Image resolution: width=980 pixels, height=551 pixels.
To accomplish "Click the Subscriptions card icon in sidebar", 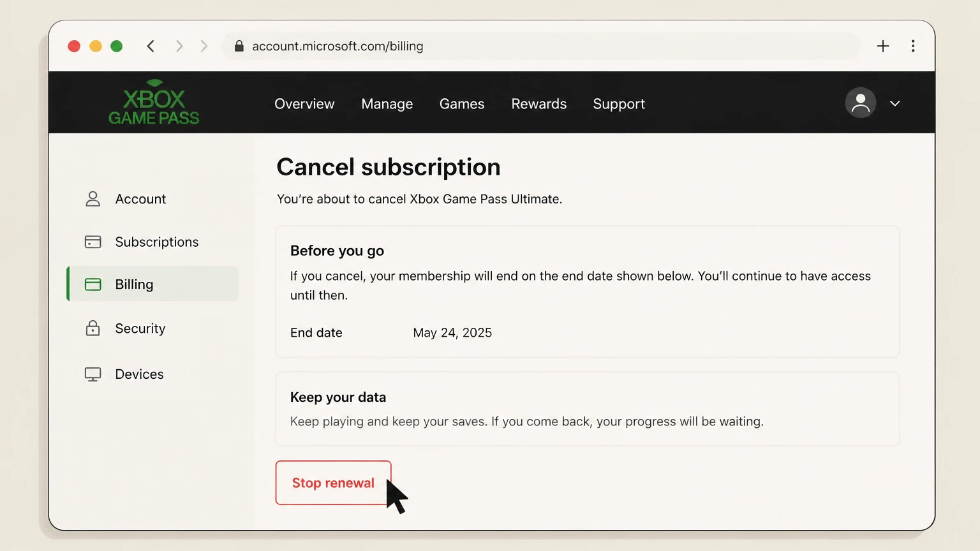I will [93, 242].
